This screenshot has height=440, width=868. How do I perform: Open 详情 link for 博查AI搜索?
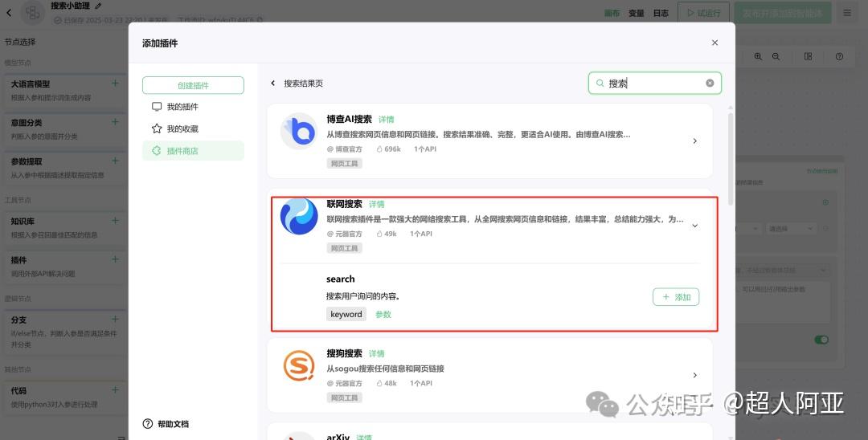coord(387,120)
